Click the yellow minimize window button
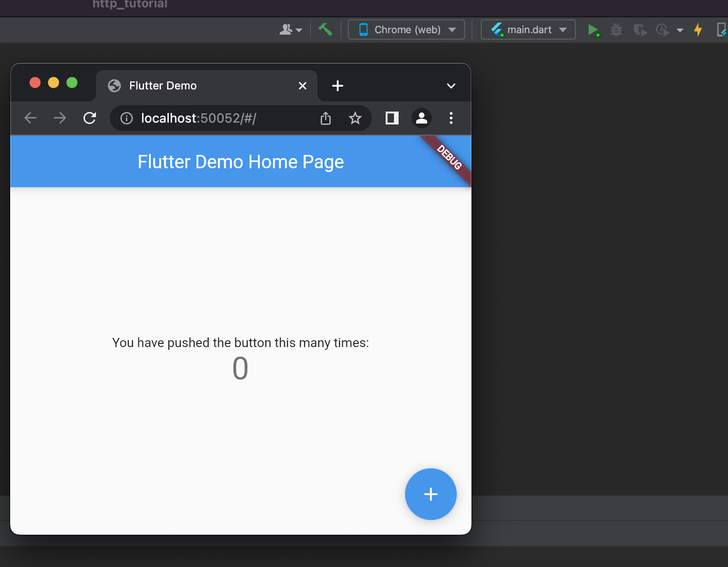Viewport: 728px width, 567px height. coord(54,83)
